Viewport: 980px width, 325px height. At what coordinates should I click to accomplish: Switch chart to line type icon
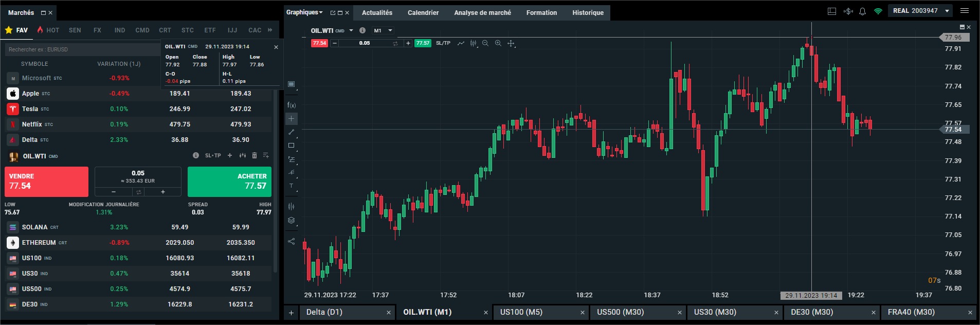pos(461,43)
